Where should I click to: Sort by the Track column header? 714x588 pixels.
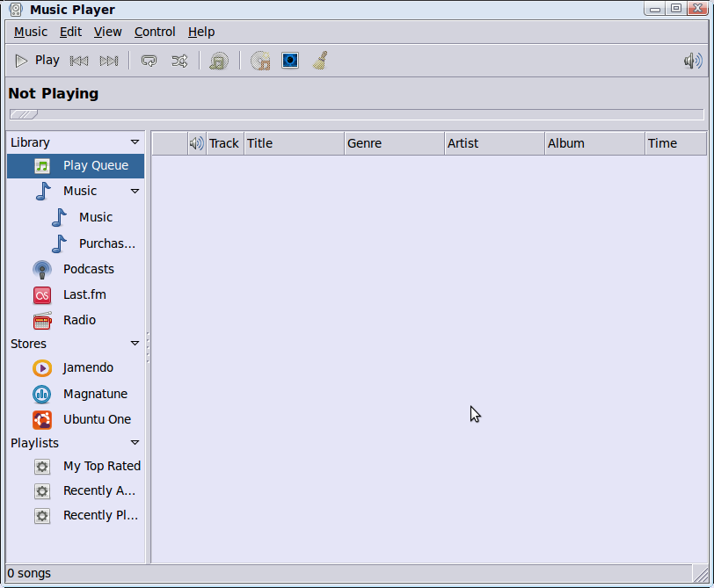pos(225,143)
